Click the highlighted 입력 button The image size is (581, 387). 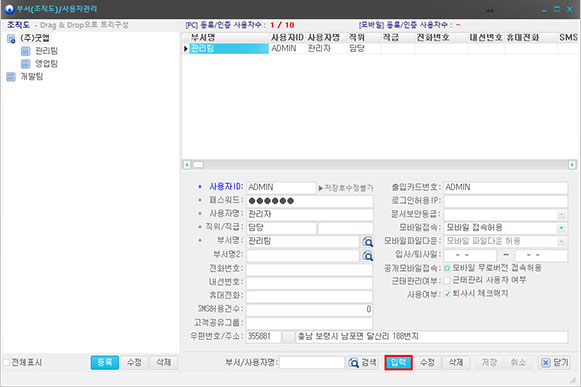coord(398,363)
